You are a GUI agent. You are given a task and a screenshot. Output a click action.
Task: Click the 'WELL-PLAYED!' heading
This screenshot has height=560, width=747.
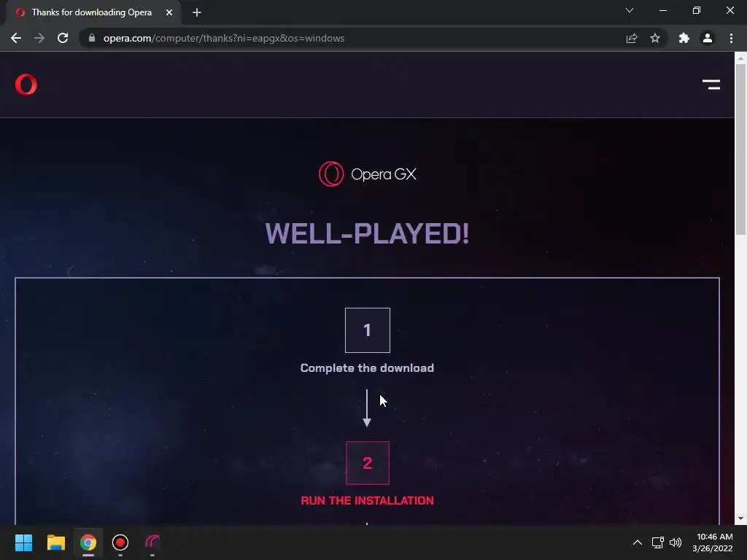tap(368, 233)
